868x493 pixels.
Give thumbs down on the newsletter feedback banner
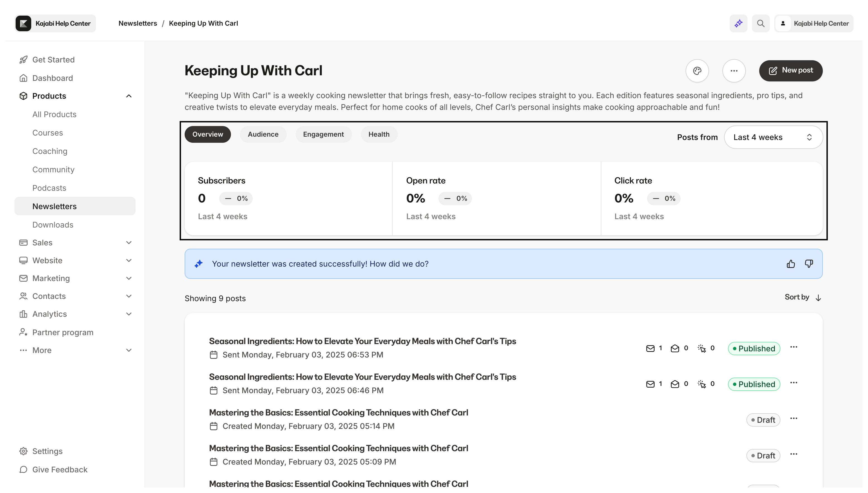coord(809,264)
